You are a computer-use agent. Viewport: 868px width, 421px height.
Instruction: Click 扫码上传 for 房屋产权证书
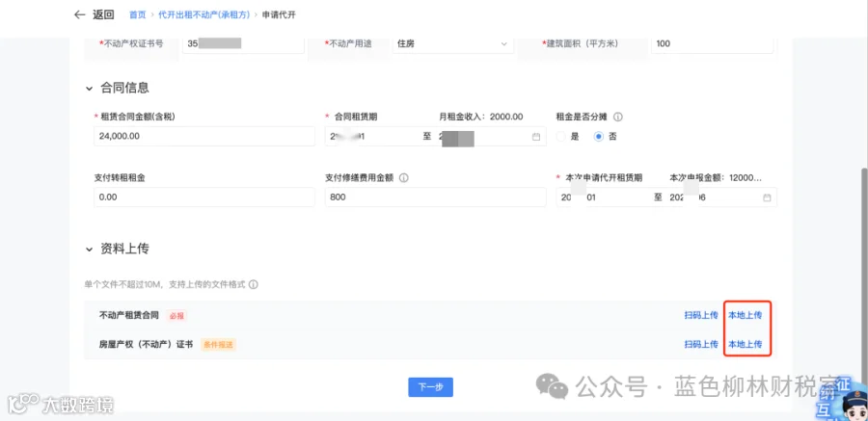pos(701,344)
